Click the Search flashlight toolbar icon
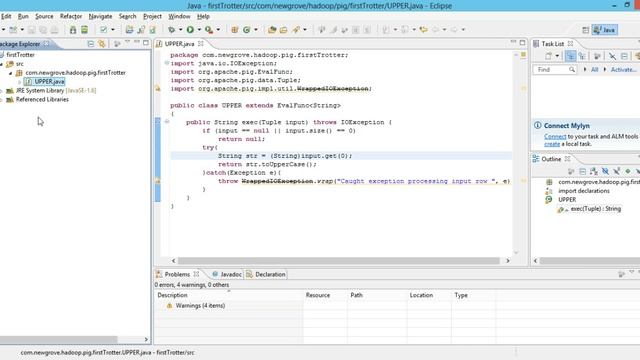 (296, 29)
